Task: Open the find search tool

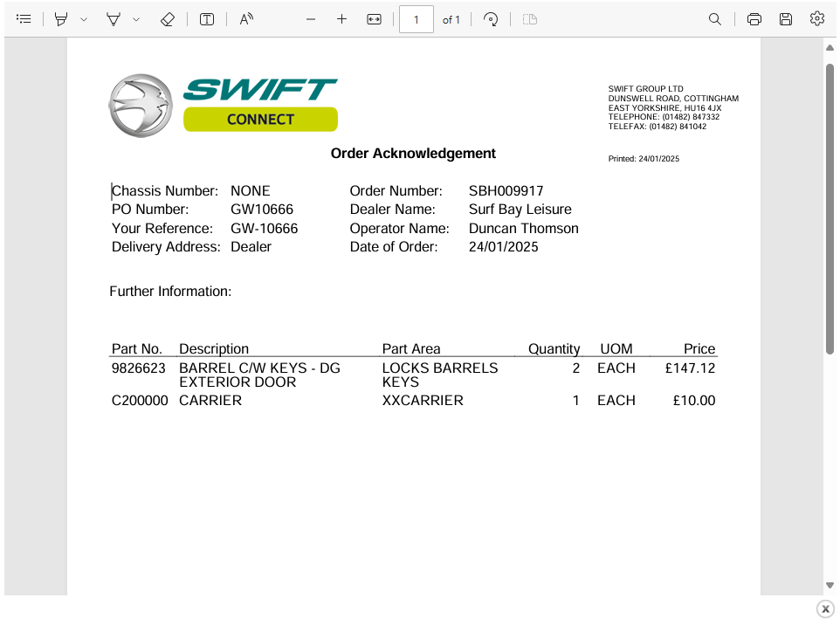Action: coord(714,19)
